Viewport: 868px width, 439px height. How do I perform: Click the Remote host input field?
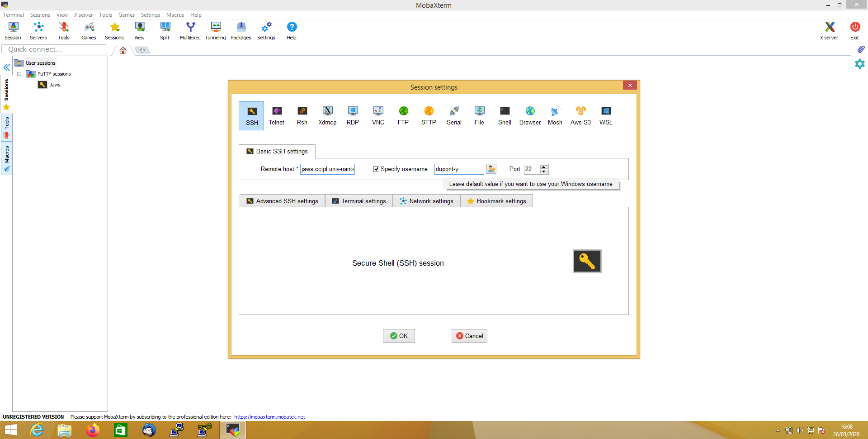(327, 169)
